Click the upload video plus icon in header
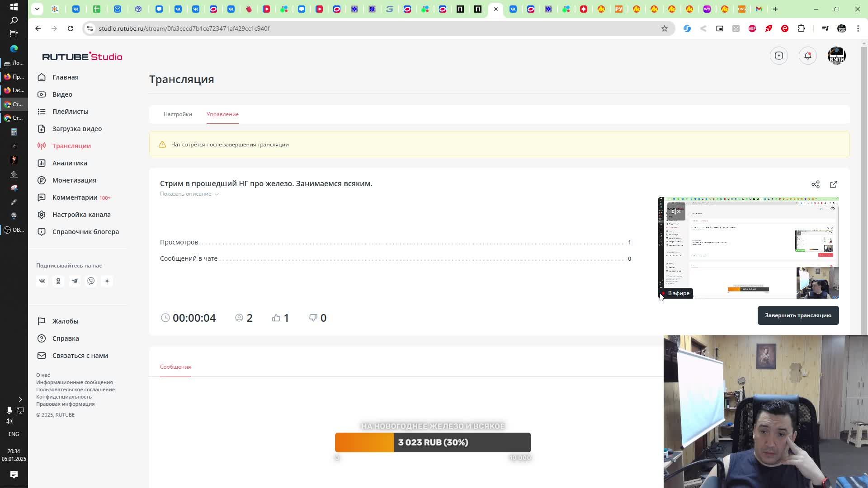868x488 pixels. point(778,56)
